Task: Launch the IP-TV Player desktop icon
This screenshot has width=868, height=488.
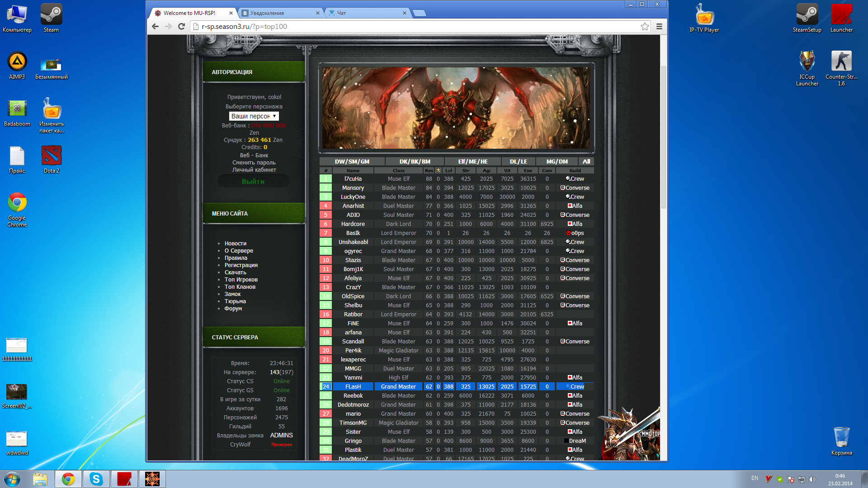Action: point(704,19)
